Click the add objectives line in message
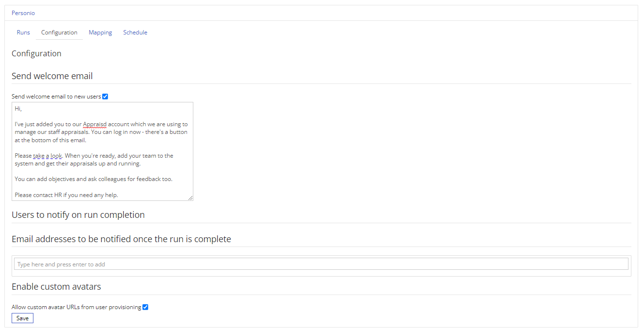 (94, 179)
